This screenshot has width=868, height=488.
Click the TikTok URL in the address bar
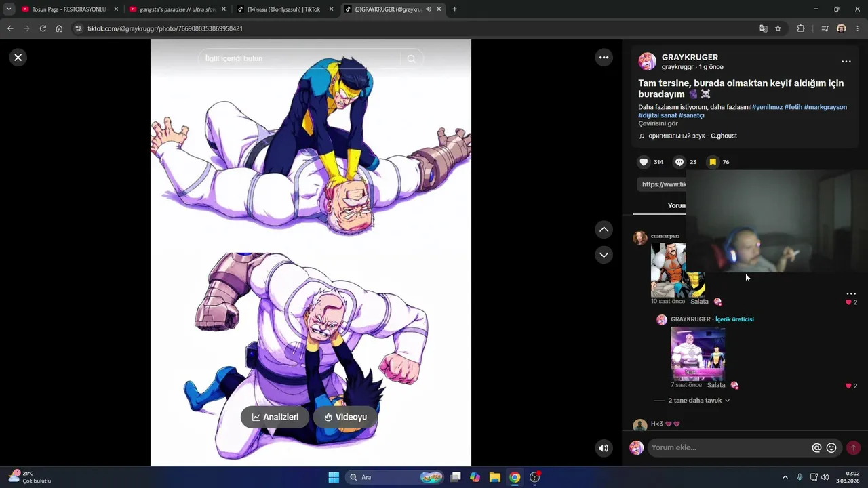click(x=165, y=28)
